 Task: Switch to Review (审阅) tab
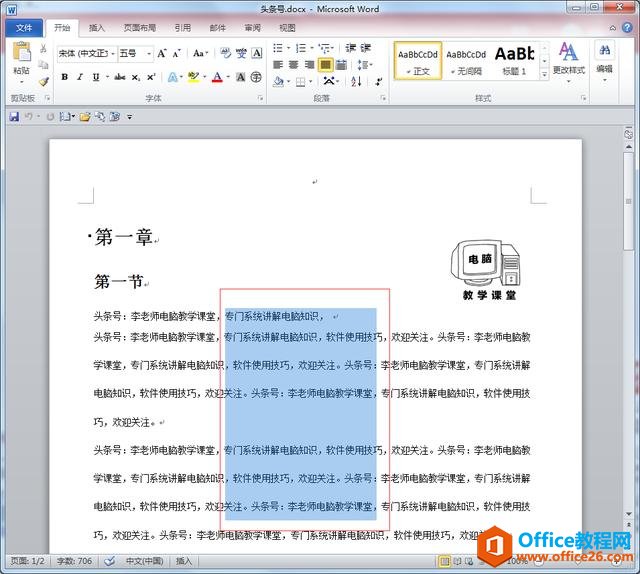pyautogui.click(x=252, y=28)
